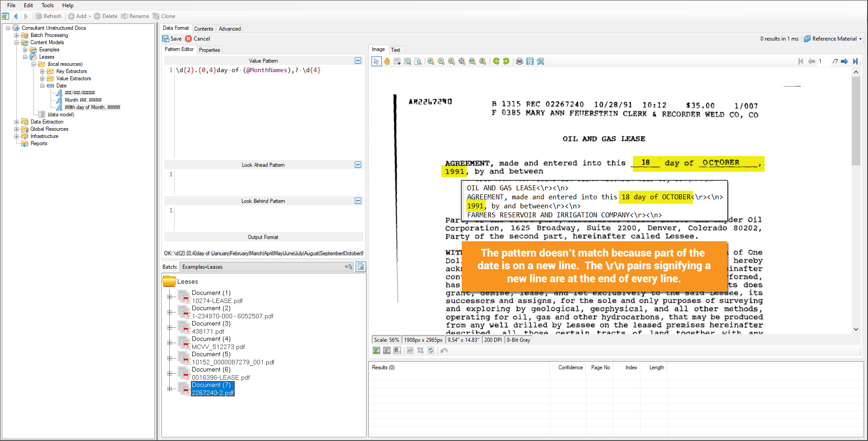Screen dimensions: 868x441
Task: Expand Document (1) tree node
Action: point(170,297)
